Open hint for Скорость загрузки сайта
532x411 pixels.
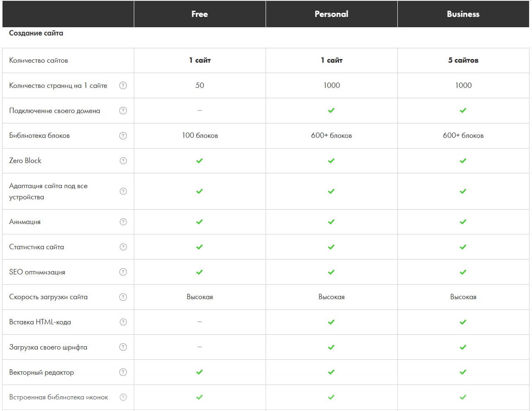click(123, 297)
